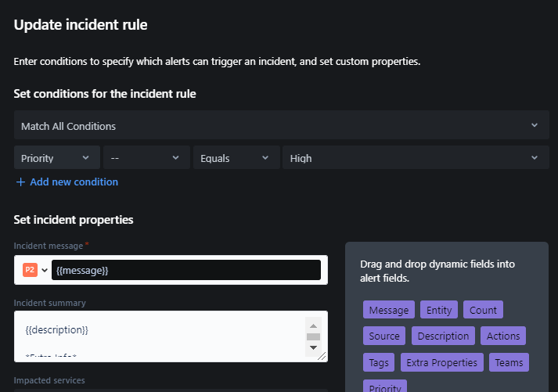Viewport: 558px width, 392px height.
Task: Click the summary scrollbar thumb
Action: (313, 336)
